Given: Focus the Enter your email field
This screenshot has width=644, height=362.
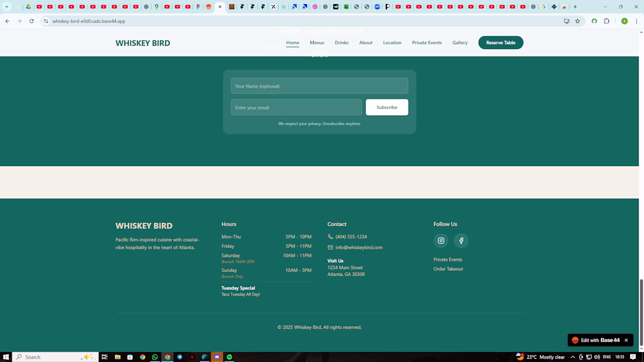Looking at the screenshot, I should tap(296, 108).
